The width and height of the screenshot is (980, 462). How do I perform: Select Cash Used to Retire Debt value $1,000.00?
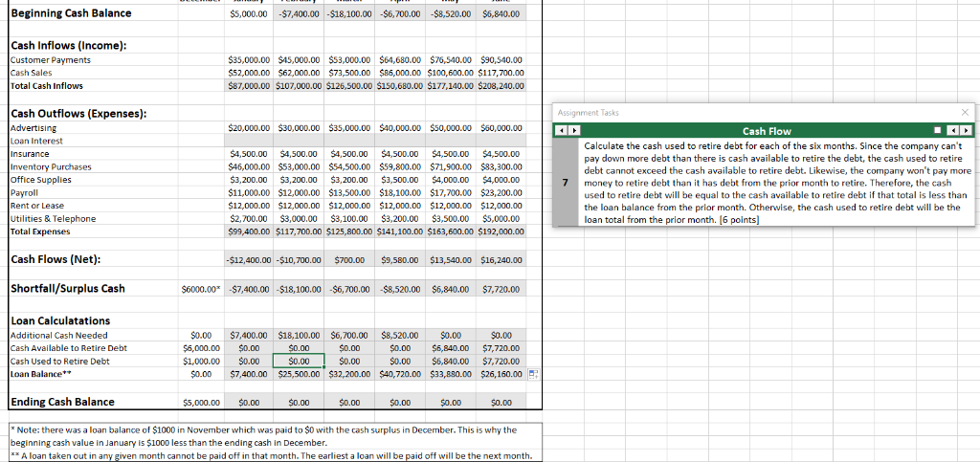201,362
